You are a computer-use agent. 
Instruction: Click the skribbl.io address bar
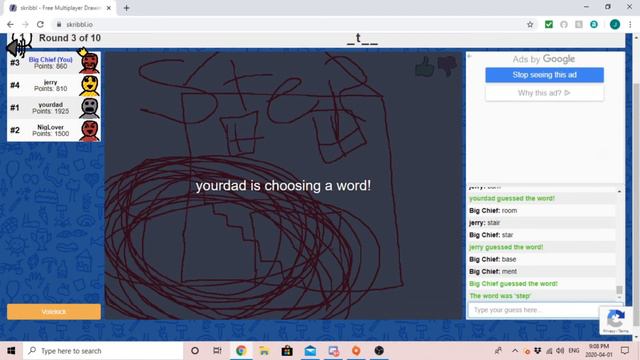tap(286, 24)
